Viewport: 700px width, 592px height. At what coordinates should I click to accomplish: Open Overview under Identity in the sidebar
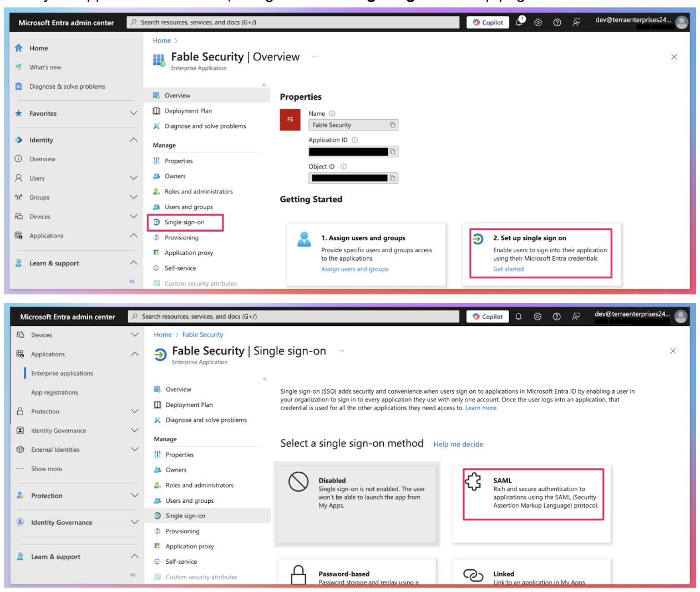[x=42, y=159]
